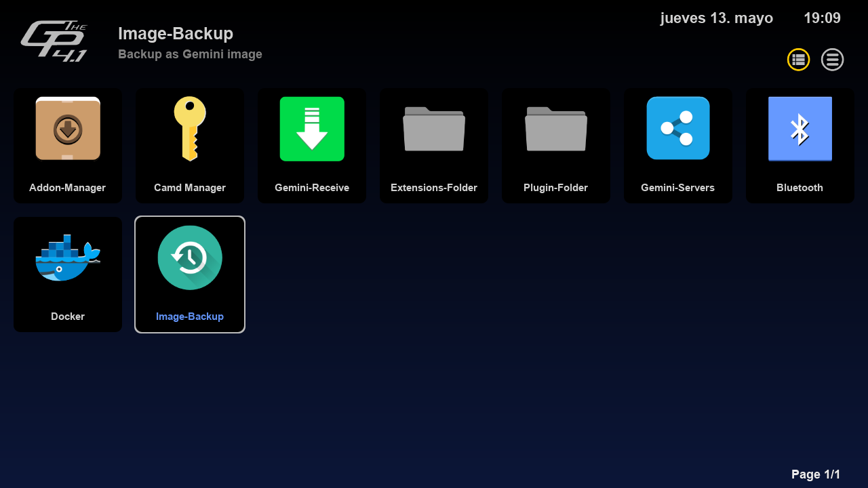Select the 'Camd Manager' text label
The width and height of the screenshot is (868, 488).
click(190, 188)
